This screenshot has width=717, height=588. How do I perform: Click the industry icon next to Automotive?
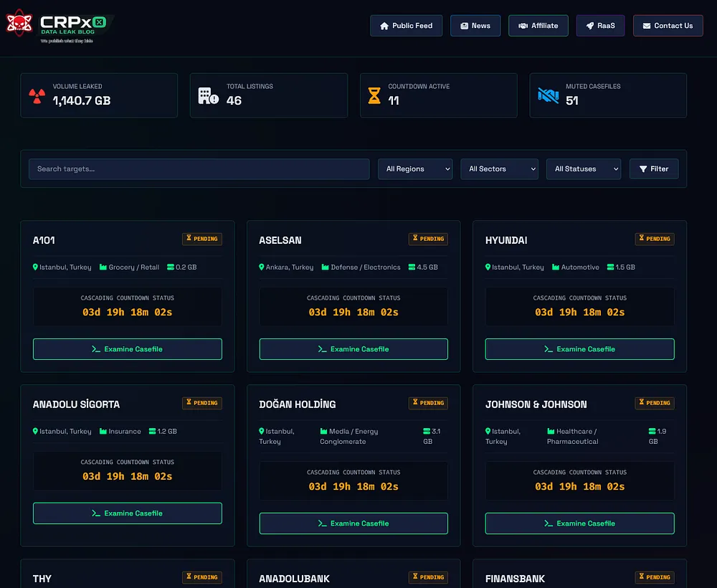tap(556, 267)
